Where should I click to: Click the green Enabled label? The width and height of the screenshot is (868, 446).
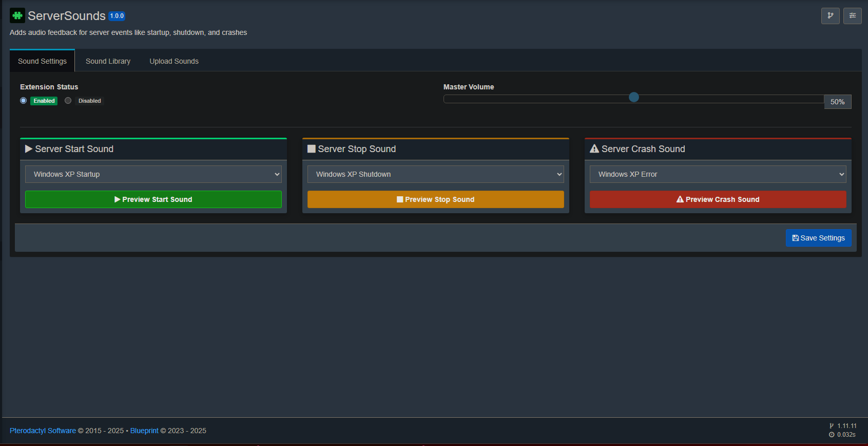(44, 101)
